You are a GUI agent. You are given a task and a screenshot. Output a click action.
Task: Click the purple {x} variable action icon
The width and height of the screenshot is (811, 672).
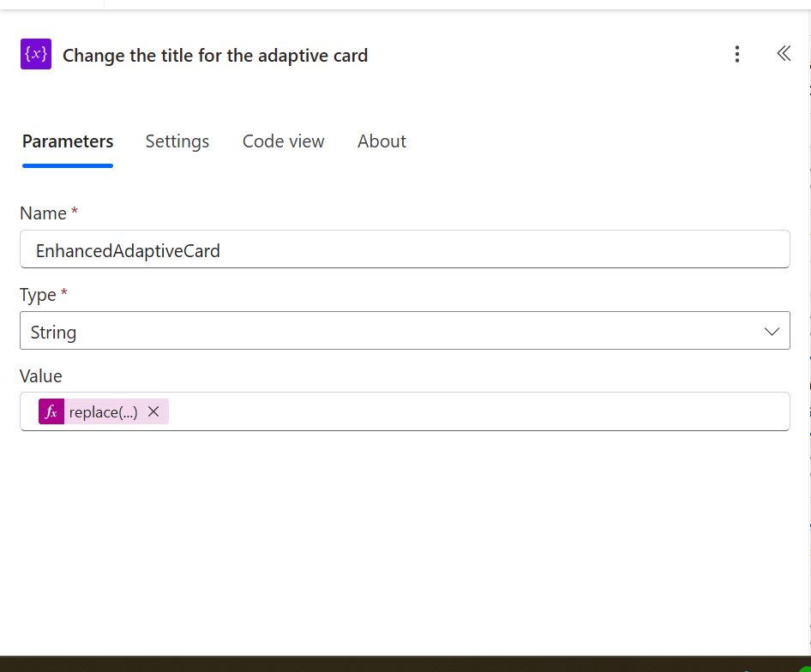(36, 54)
